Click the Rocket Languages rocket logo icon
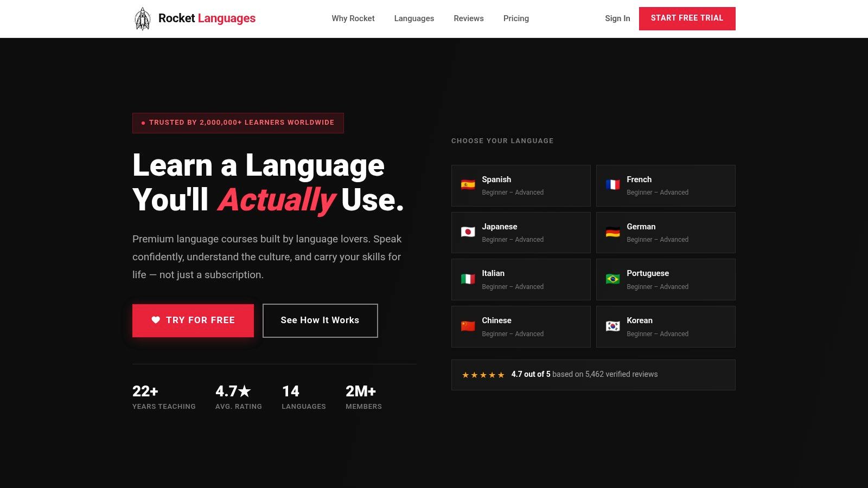 coord(142,19)
